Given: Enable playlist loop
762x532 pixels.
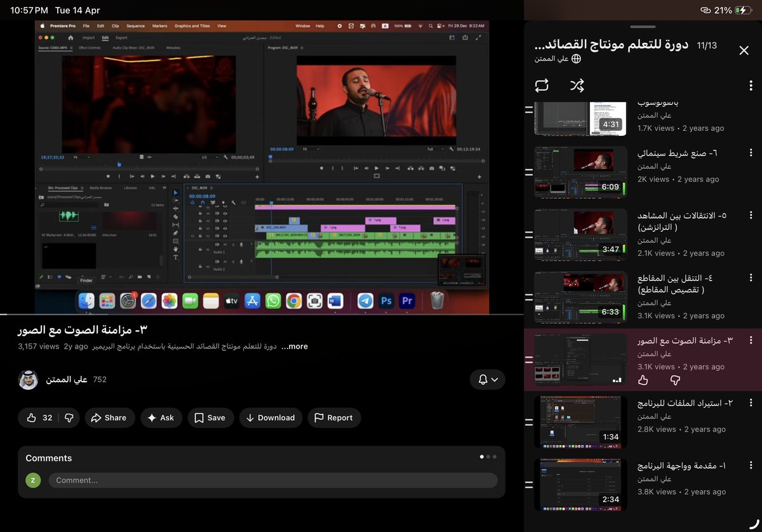Looking at the screenshot, I should [542, 85].
